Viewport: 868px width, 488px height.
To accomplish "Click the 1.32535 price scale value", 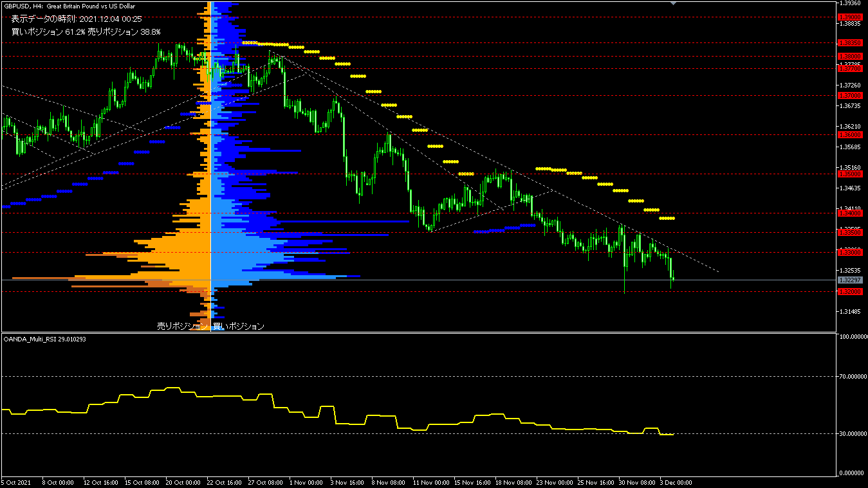I will coord(851,271).
